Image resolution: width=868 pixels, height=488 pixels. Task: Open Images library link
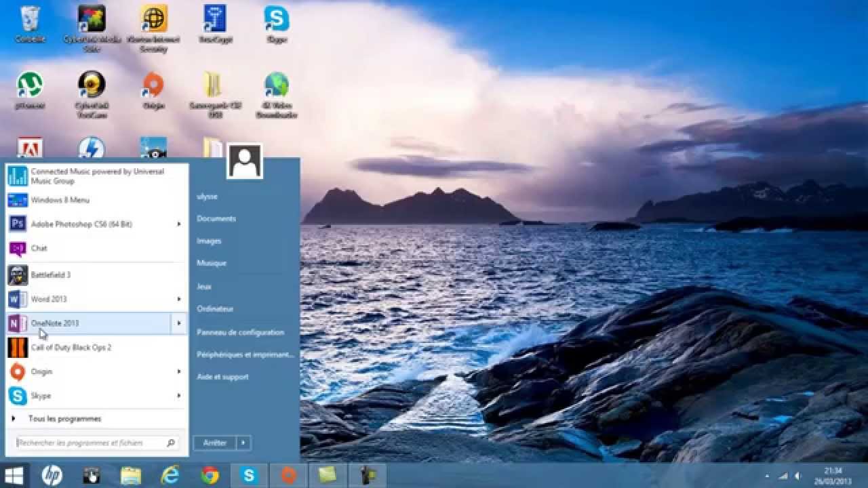[x=209, y=241]
